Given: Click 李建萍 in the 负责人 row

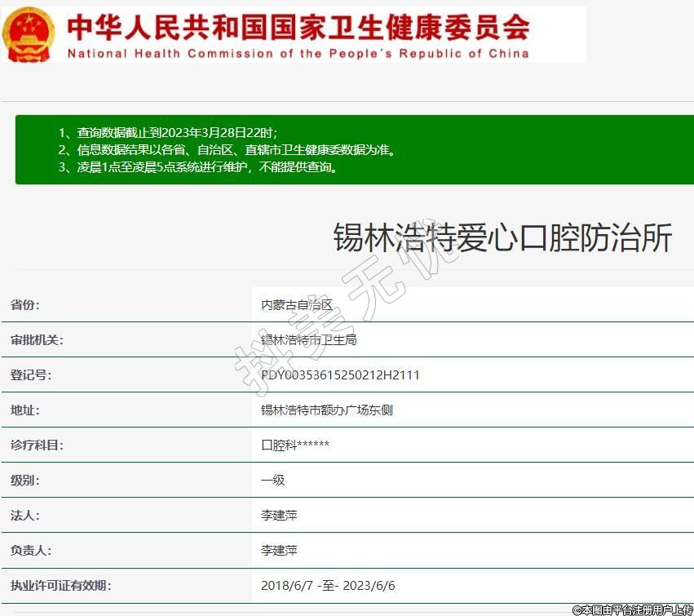Looking at the screenshot, I should (x=279, y=551).
